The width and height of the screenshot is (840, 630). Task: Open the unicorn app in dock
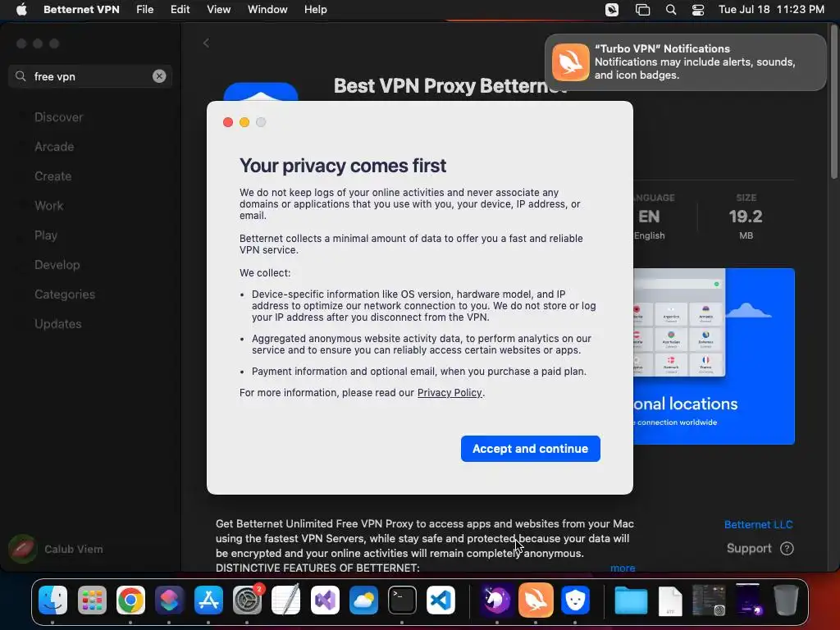[496, 600]
